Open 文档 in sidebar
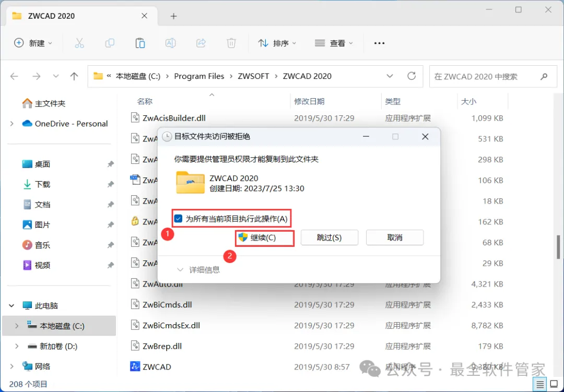564x392 pixels. tap(36, 205)
